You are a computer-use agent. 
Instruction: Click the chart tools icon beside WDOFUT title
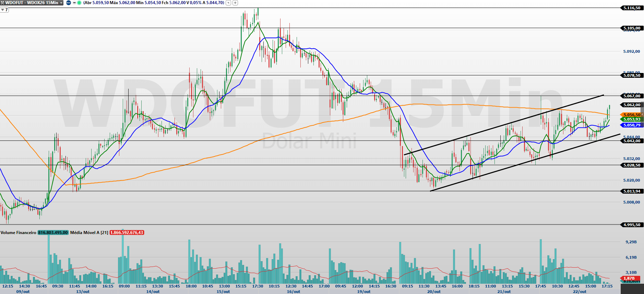pos(2,3)
